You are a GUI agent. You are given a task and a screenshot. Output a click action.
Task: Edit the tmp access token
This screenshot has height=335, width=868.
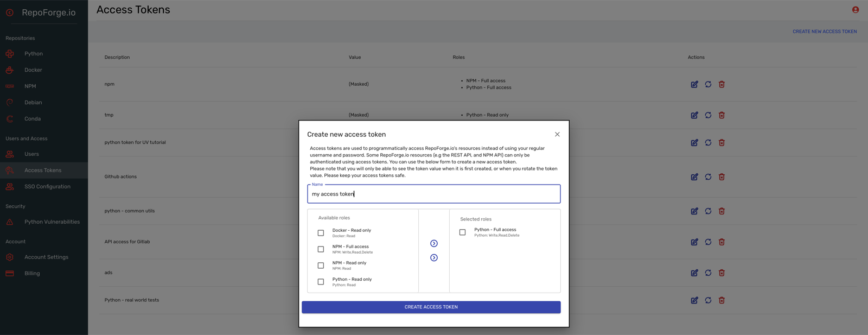[x=694, y=115]
